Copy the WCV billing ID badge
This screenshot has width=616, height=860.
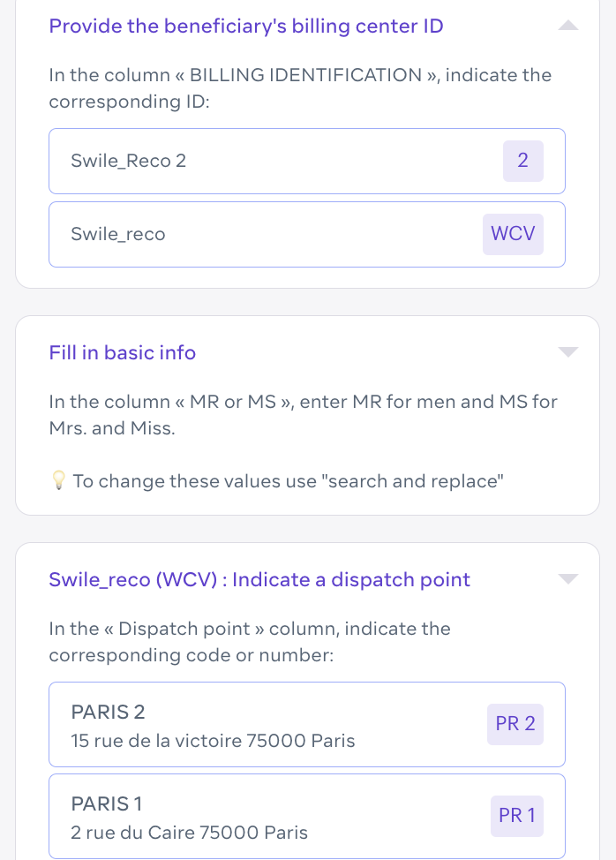[x=513, y=234]
